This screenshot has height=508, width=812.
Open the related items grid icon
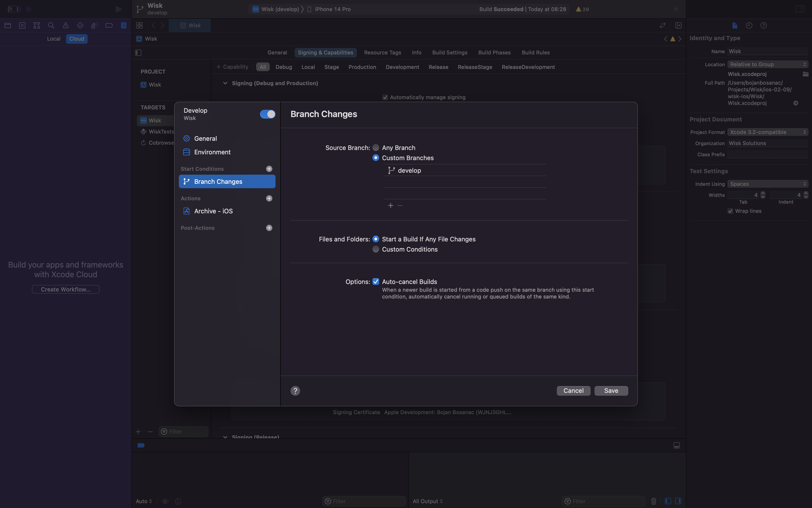(140, 25)
